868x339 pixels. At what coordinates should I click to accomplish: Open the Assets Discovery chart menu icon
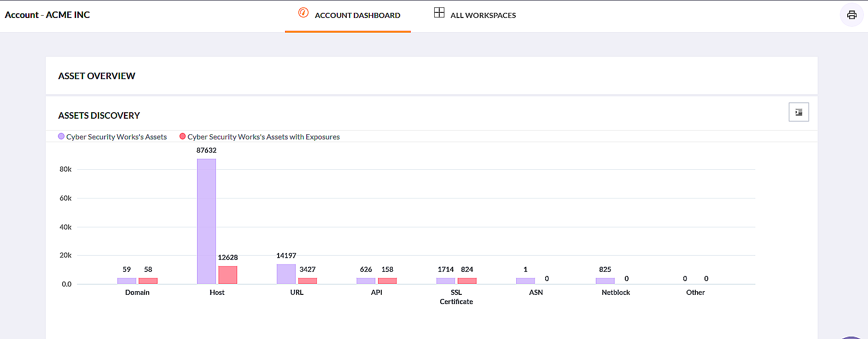coord(798,112)
